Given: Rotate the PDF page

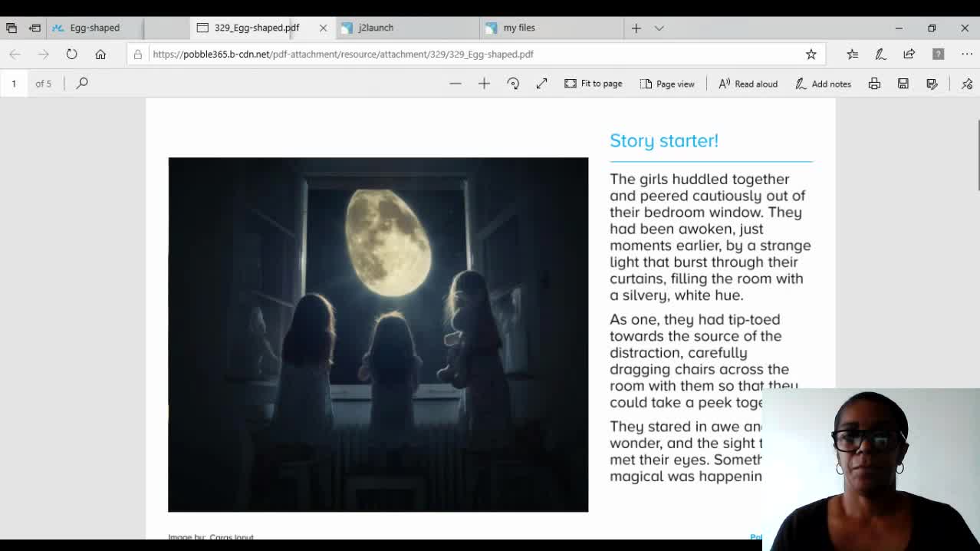Looking at the screenshot, I should (x=513, y=84).
